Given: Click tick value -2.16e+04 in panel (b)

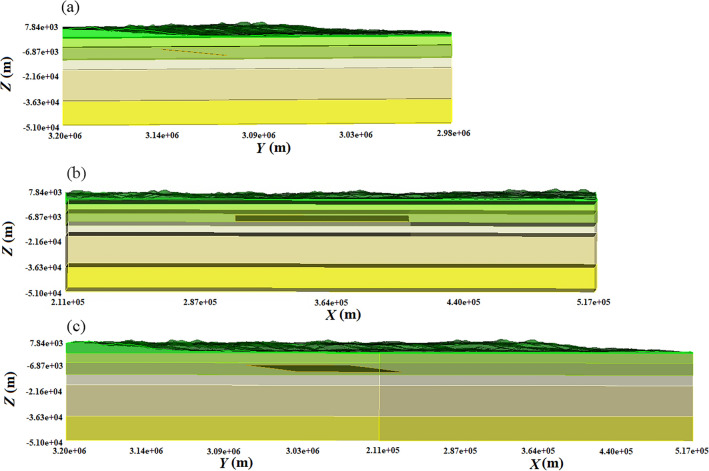Looking at the screenshot, I should coord(43,242).
